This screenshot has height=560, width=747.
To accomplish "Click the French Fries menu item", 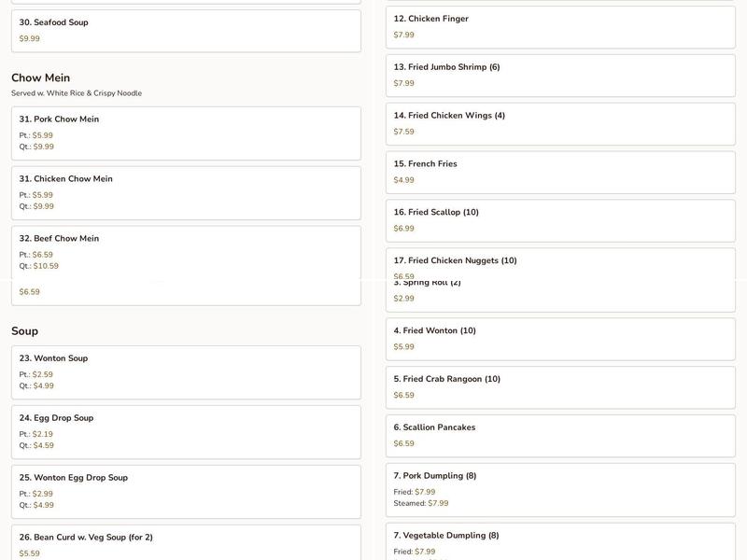I will [x=560, y=172].
